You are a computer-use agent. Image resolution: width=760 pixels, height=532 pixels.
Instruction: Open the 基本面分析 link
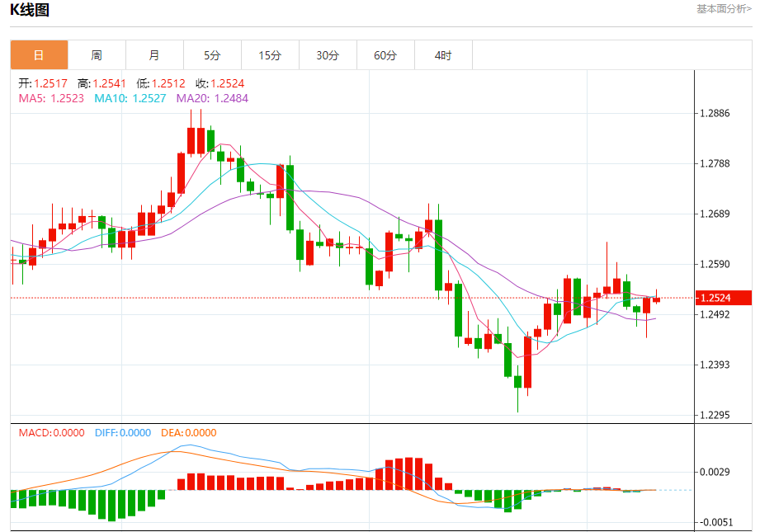(725, 9)
